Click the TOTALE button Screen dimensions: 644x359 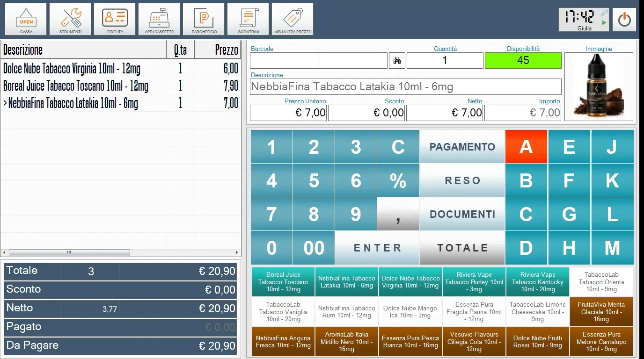(x=462, y=248)
